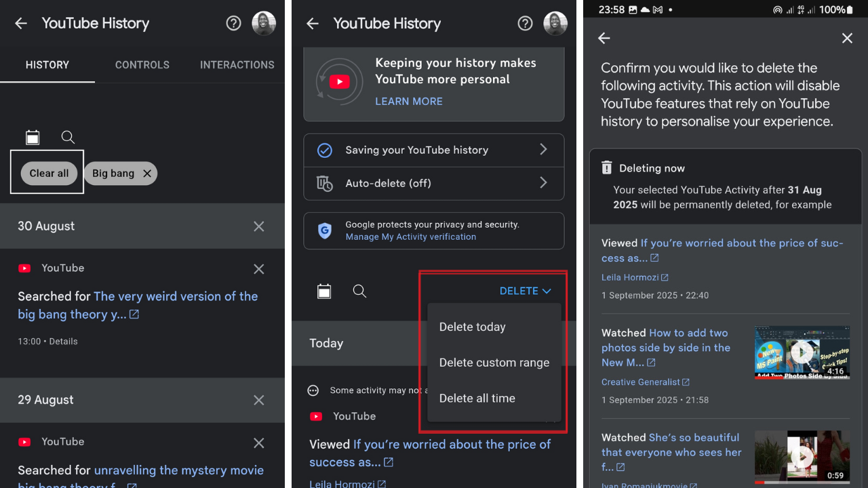Click the Google shield privacy icon
This screenshot has height=488, width=868.
coord(324,230)
